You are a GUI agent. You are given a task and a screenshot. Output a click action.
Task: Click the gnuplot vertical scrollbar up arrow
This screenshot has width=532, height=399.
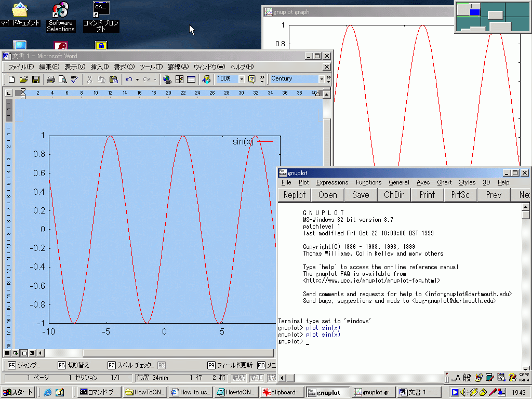(x=526, y=206)
